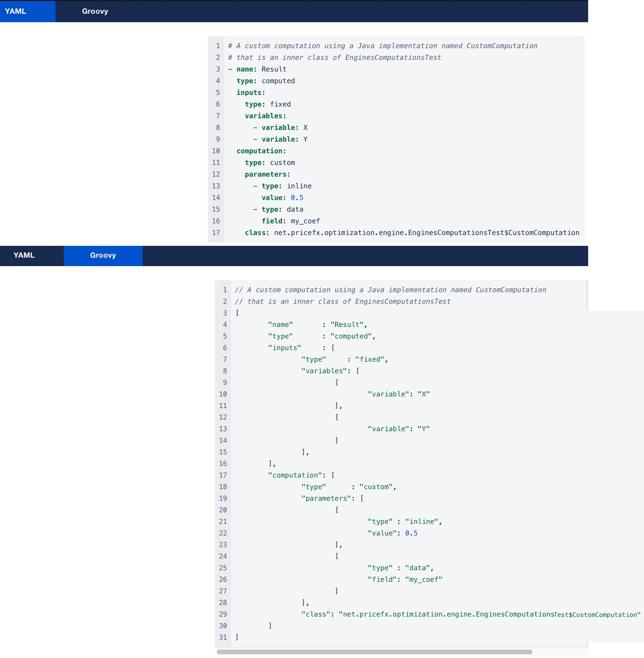Click line number 29 in the Groovy gutter
Screen dimensions: 644x658
click(x=223, y=614)
